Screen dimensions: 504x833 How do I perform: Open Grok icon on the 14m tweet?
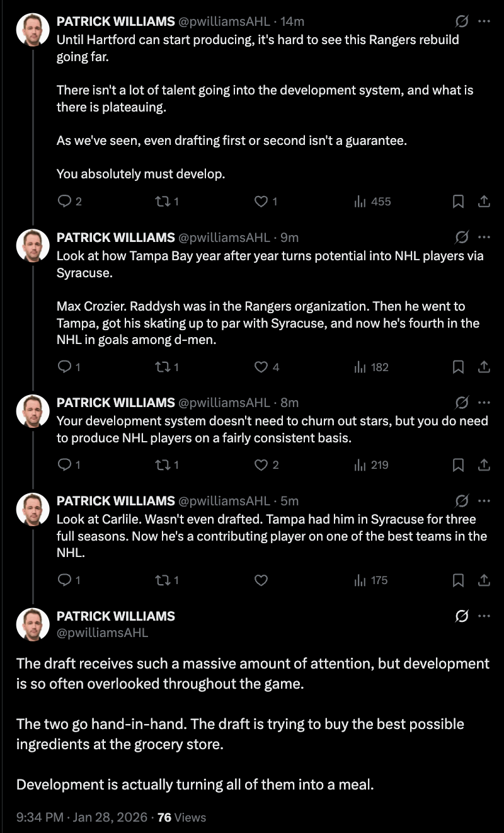pyautogui.click(x=461, y=21)
